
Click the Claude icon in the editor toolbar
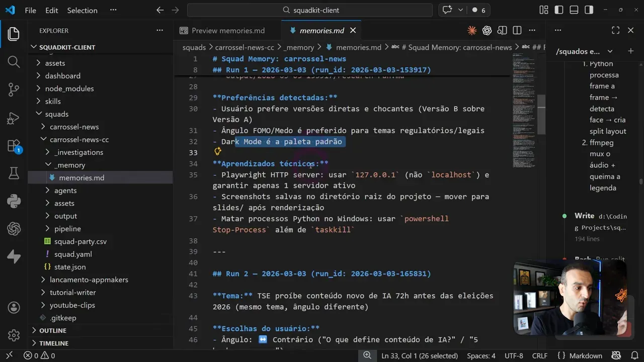pos(471,31)
